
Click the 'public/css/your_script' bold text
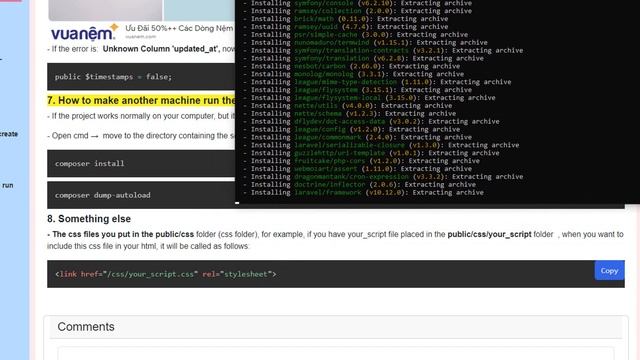click(489, 234)
